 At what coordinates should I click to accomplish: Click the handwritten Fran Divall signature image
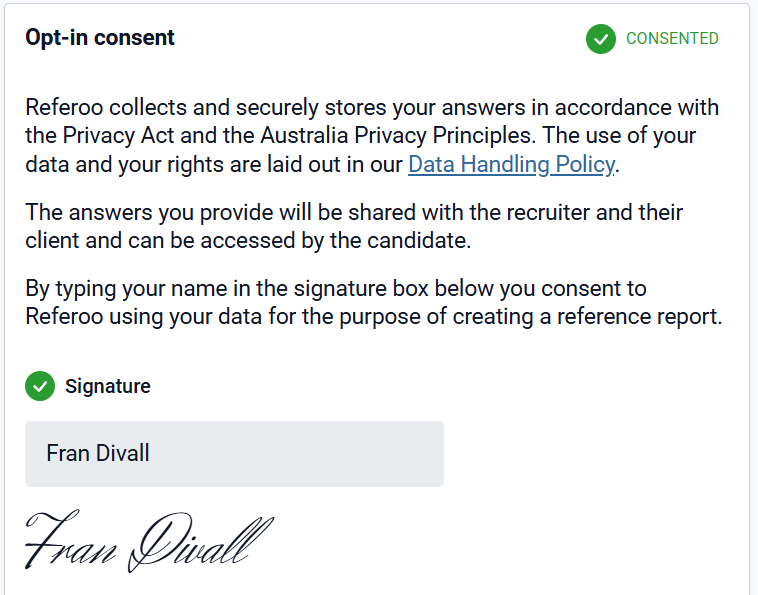tap(148, 542)
